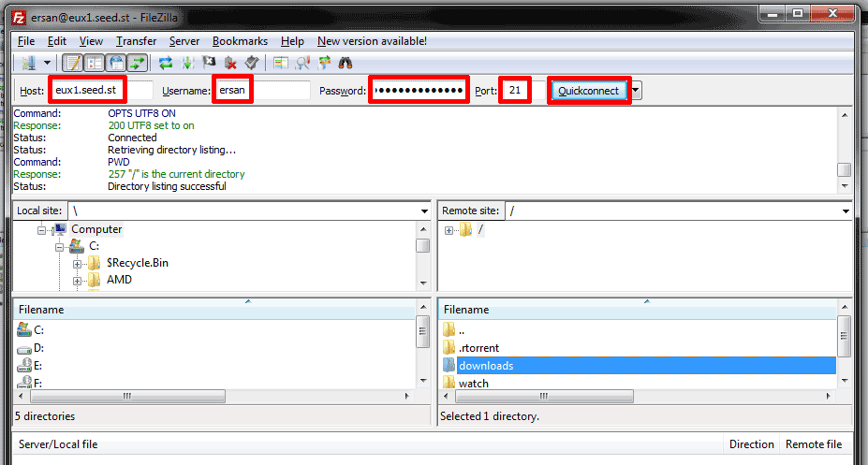Click remote file list scroll down arrow
The image size is (868, 465).
845,381
